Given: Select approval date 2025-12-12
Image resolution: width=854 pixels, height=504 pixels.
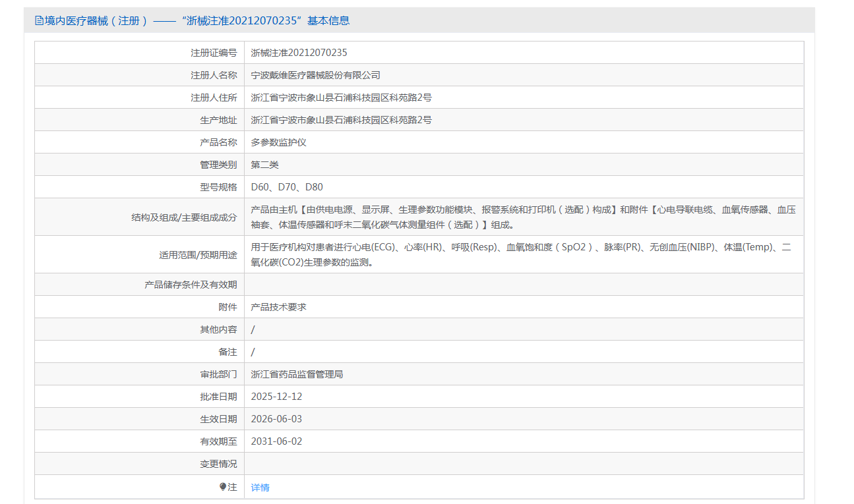Looking at the screenshot, I should [277, 397].
